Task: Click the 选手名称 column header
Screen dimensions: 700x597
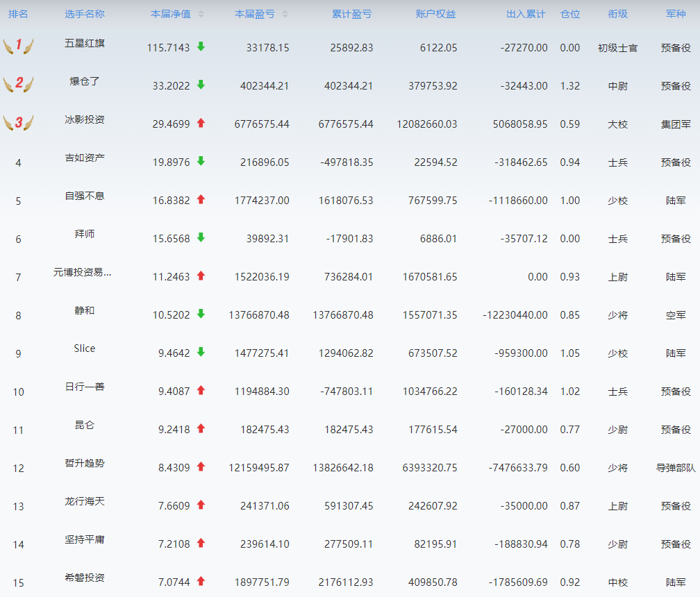Action: [85, 15]
